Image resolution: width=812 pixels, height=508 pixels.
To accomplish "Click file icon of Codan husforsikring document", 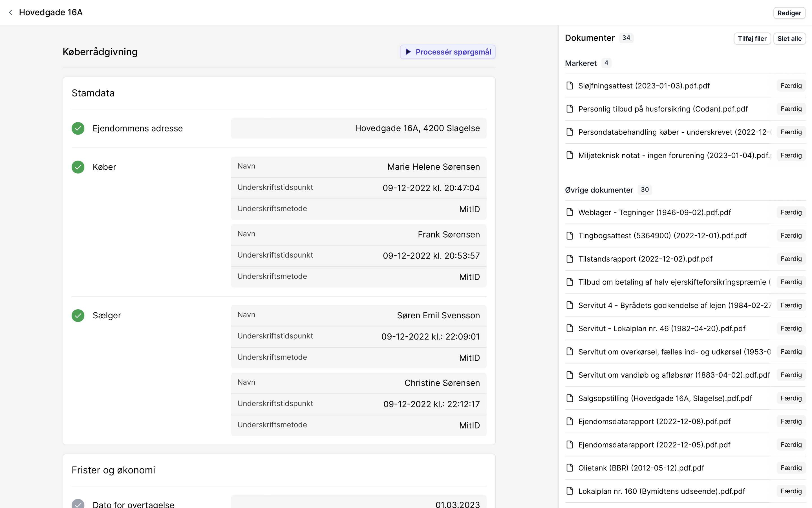I will coord(570,109).
